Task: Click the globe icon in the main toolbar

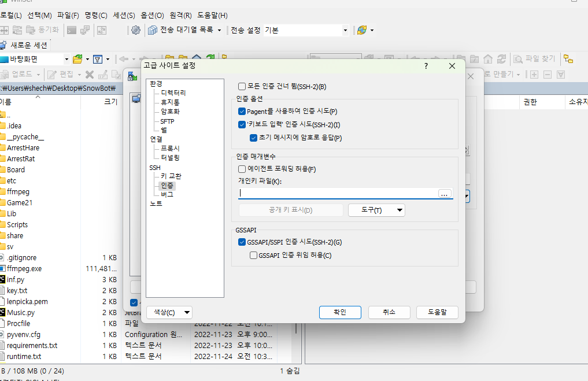Action: (362, 30)
